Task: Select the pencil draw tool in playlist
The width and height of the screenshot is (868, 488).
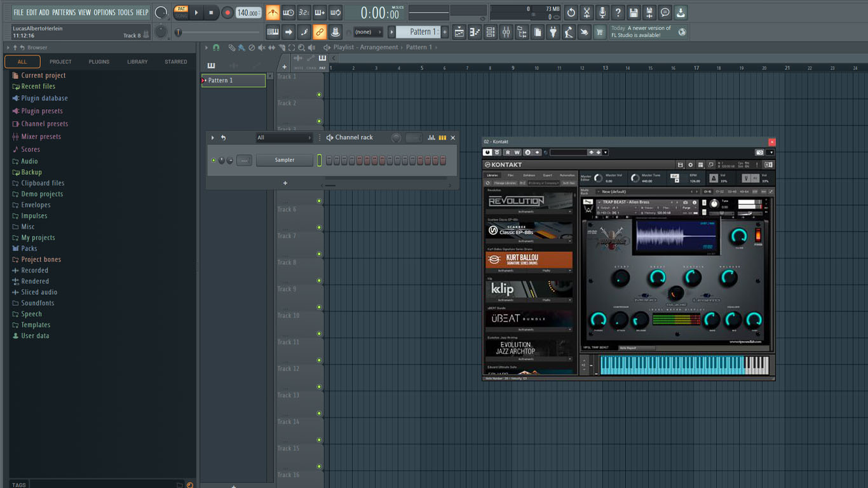Action: coord(231,48)
